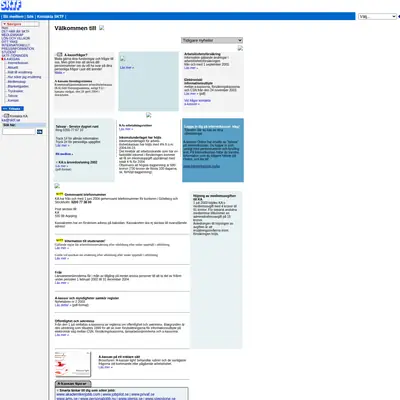400x400 pixels.
Task: Open 'Hur söker jag ersättning' subitem
Action: pos(24,77)
